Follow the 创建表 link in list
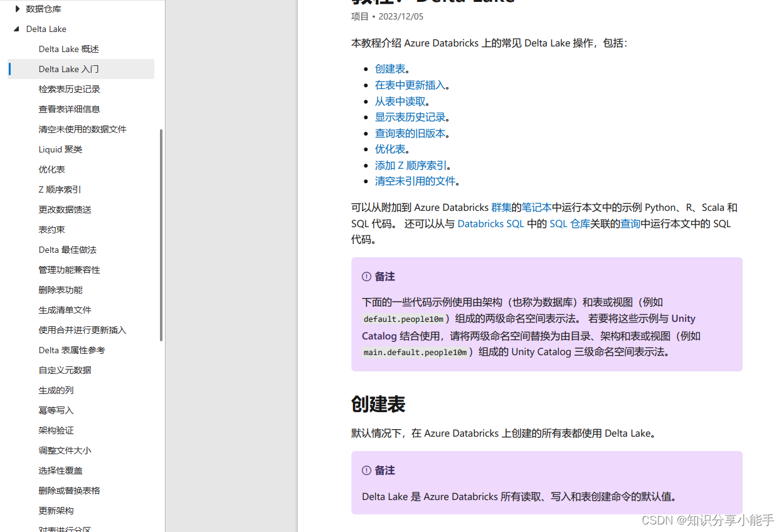Screen dimensions: 784x532 pyautogui.click(x=390, y=69)
